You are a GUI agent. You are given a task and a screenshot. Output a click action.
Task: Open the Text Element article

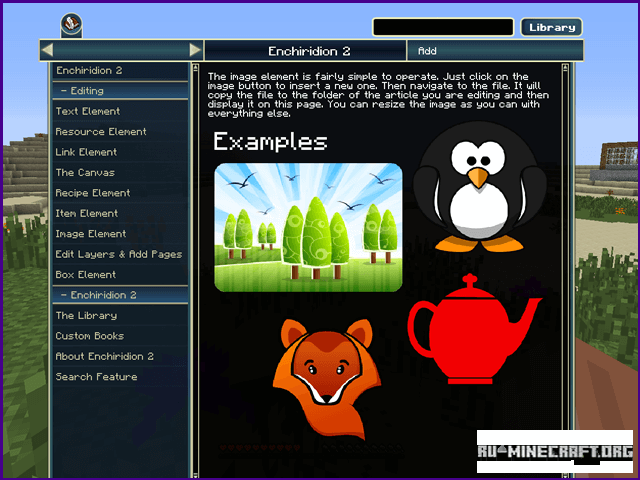[x=120, y=111]
